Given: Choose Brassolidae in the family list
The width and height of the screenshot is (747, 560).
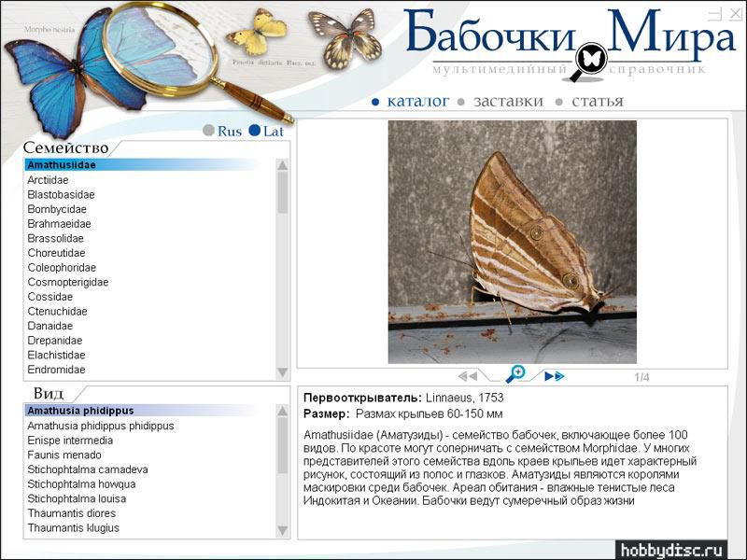Looking at the screenshot, I should [55, 238].
